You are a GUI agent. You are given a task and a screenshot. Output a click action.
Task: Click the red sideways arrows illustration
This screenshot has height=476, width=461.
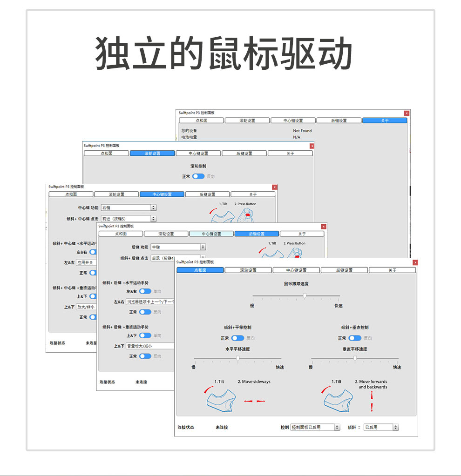(255, 402)
